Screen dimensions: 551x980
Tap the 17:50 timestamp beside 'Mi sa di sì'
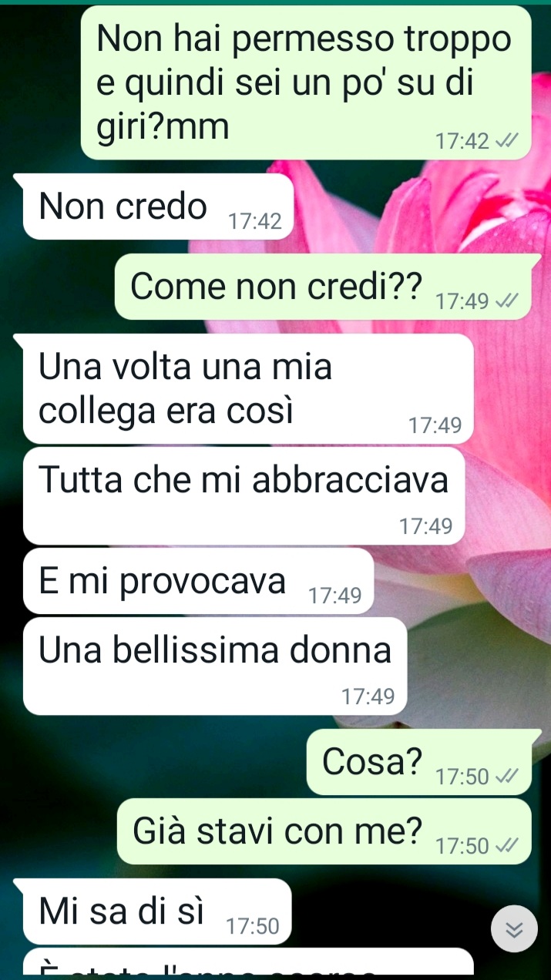click(253, 927)
